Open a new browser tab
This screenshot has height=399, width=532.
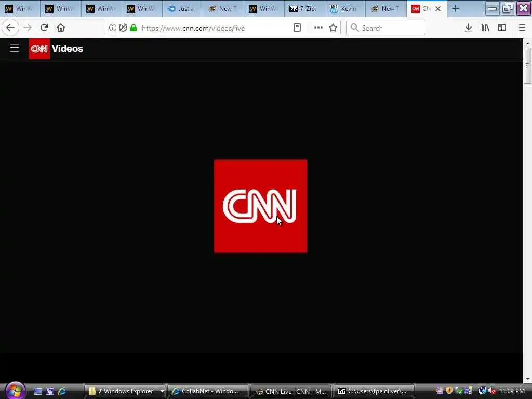tap(456, 8)
